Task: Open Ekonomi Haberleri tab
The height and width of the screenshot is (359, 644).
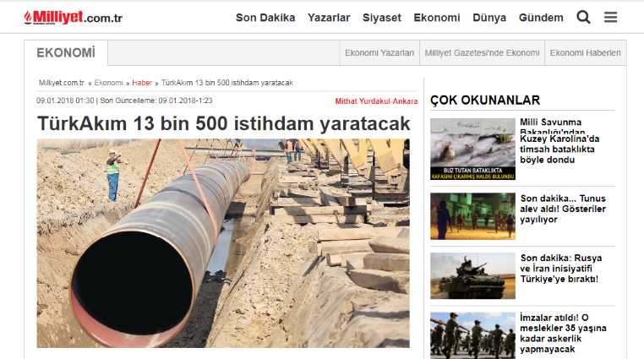Action: point(586,53)
